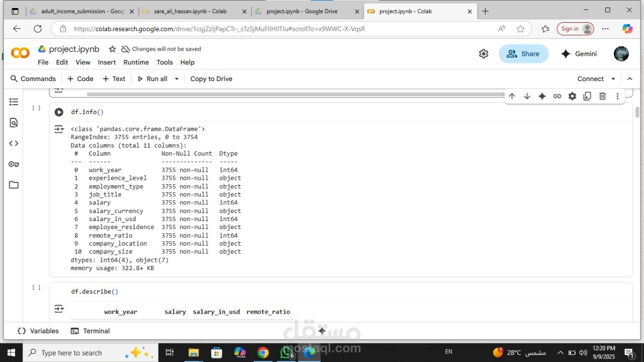
Task: Add a new Code cell
Action: [80, 79]
